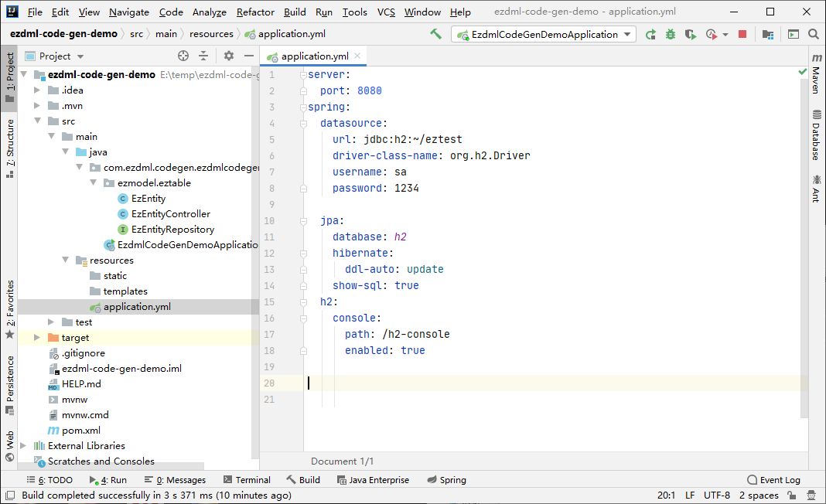The width and height of the screenshot is (826, 504).
Task: Expand the test folder
Action: (x=51, y=322)
